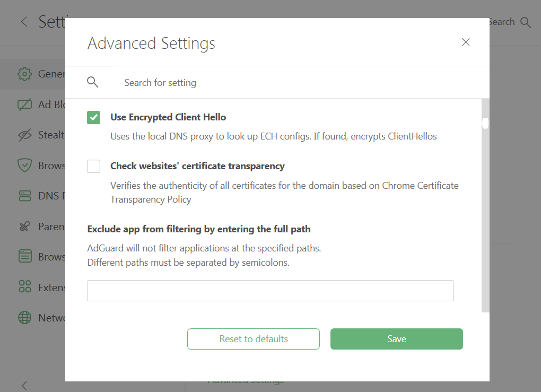Click the search magnifier inside Advanced Settings
Viewport: 541px width, 392px height.
tap(93, 82)
